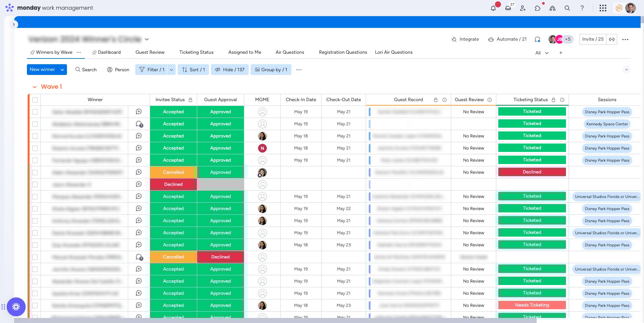Open the inbox tray icon
The image size is (644, 323).
pyautogui.click(x=508, y=8)
